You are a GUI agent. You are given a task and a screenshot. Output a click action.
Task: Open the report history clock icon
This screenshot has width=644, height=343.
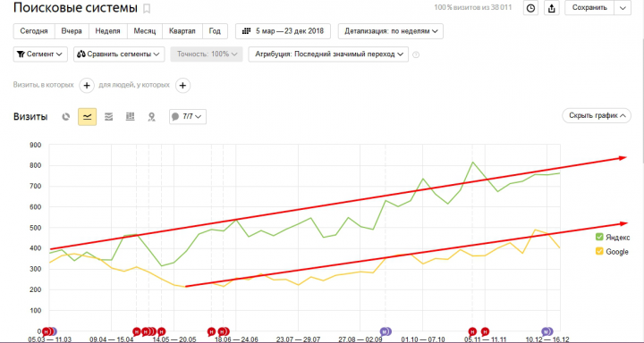(x=531, y=8)
